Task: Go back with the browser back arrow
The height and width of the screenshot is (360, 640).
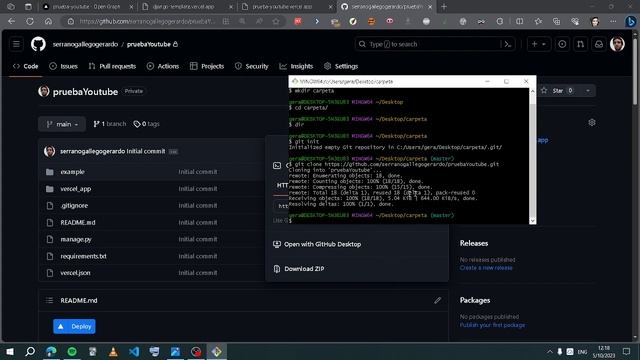Action: click(x=11, y=21)
